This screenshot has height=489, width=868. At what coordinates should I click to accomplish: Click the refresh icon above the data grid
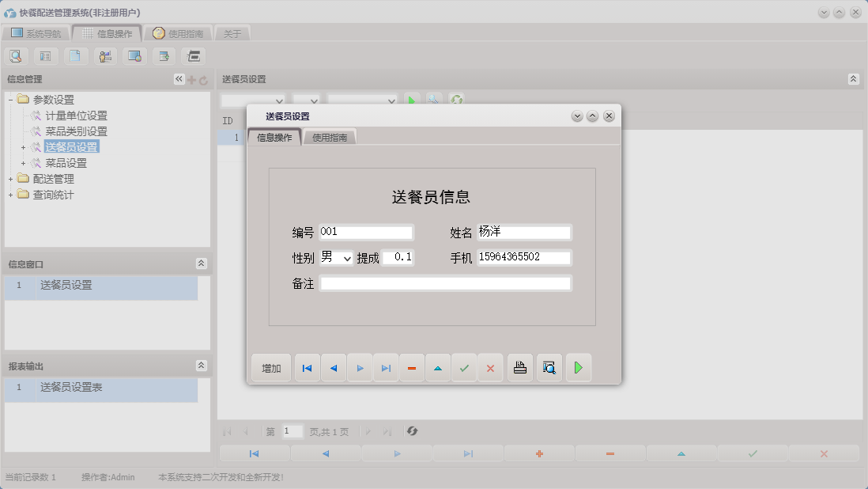(455, 100)
